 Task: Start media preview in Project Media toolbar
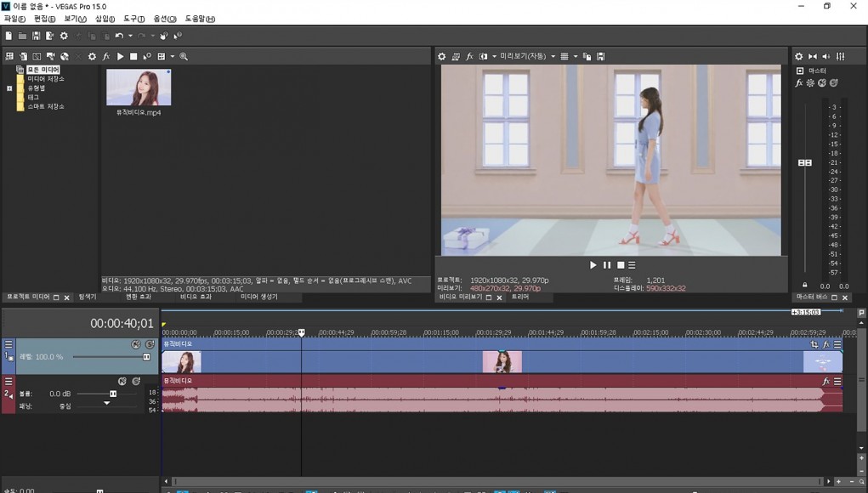(120, 56)
